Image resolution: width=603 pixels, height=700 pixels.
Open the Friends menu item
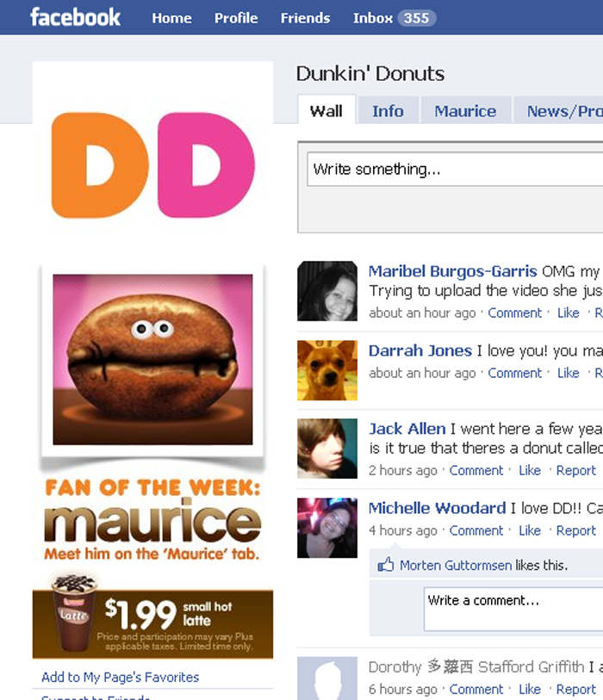pos(306,18)
